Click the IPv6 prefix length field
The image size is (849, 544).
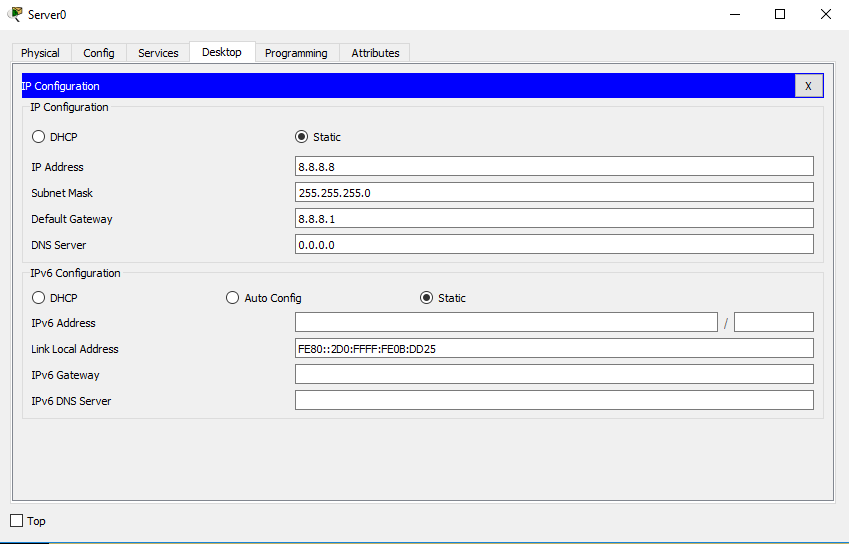coord(774,322)
